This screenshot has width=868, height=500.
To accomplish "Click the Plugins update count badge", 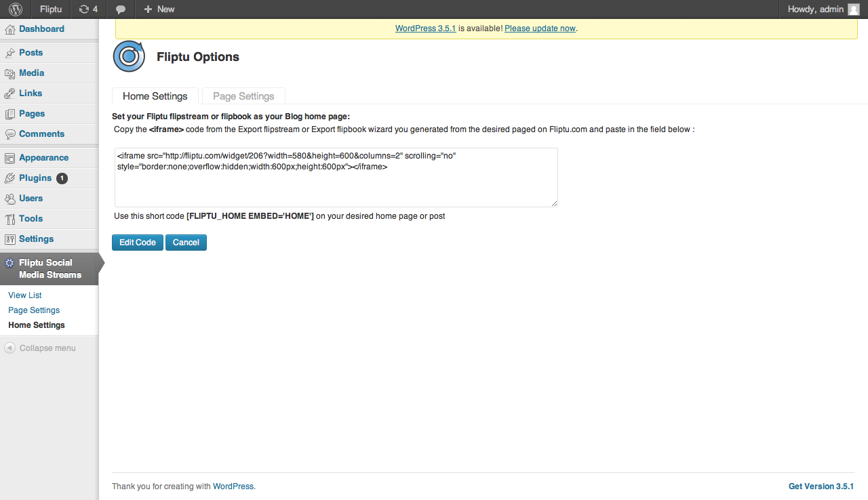I will (x=62, y=178).
